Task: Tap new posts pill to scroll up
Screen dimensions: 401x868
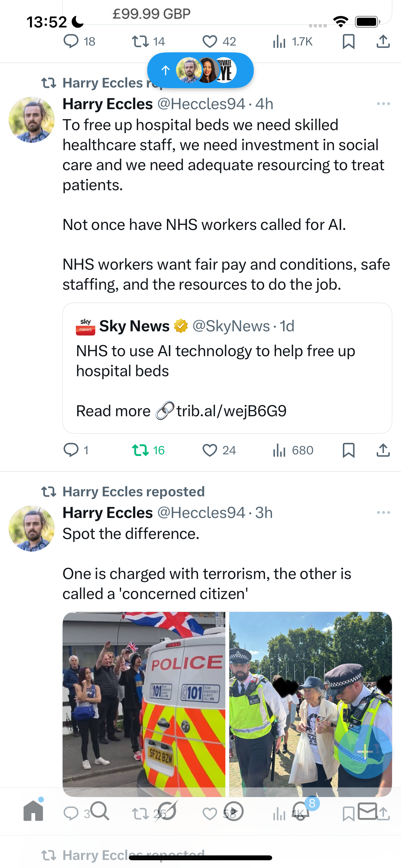Action: (200, 70)
